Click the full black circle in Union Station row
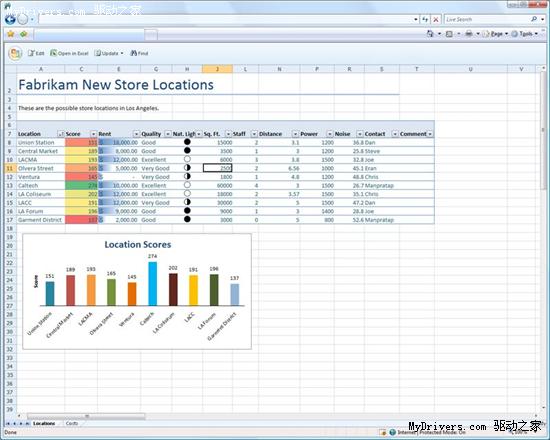The height and width of the screenshot is (440, 550). click(x=187, y=142)
